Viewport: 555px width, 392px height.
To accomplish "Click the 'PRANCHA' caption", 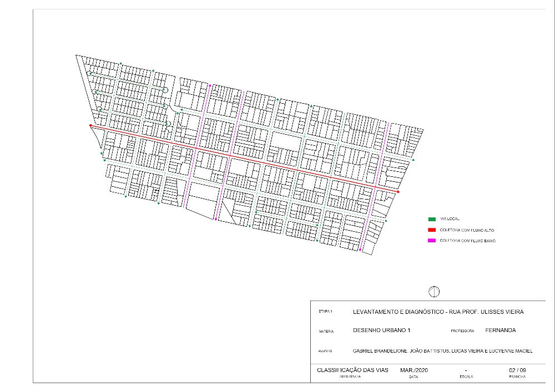I will click(x=517, y=377).
